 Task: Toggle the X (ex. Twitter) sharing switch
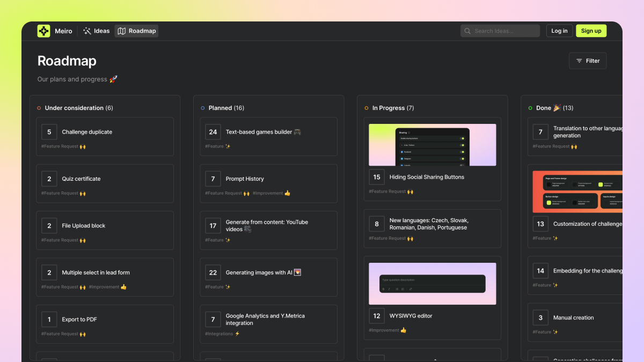tap(462, 145)
